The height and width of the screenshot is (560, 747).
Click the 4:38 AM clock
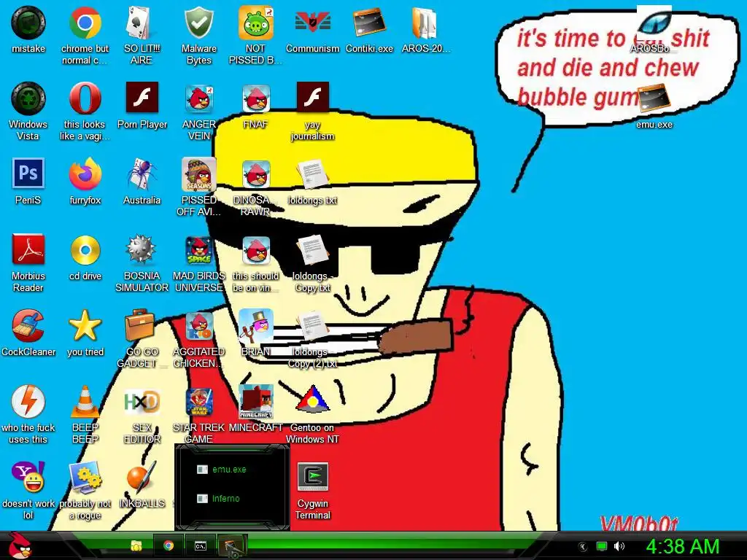click(x=682, y=546)
